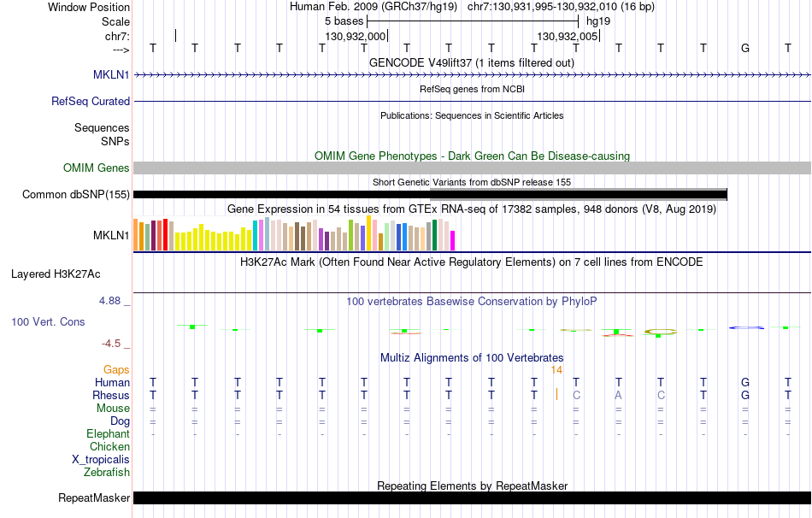Click the GTEx tissue expression bar chart
Image resolution: width=812 pixels, height=518 pixels.
[294, 233]
